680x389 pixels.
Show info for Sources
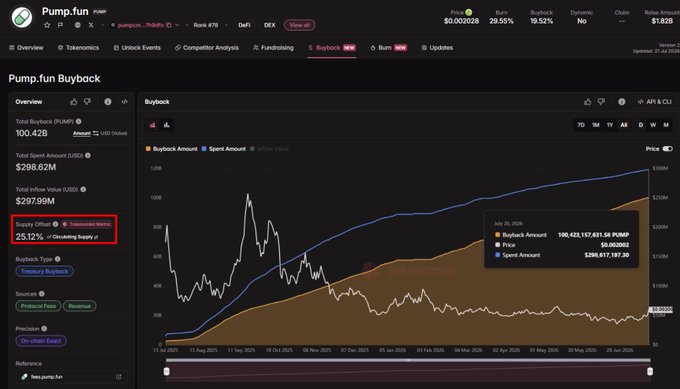[x=42, y=294]
